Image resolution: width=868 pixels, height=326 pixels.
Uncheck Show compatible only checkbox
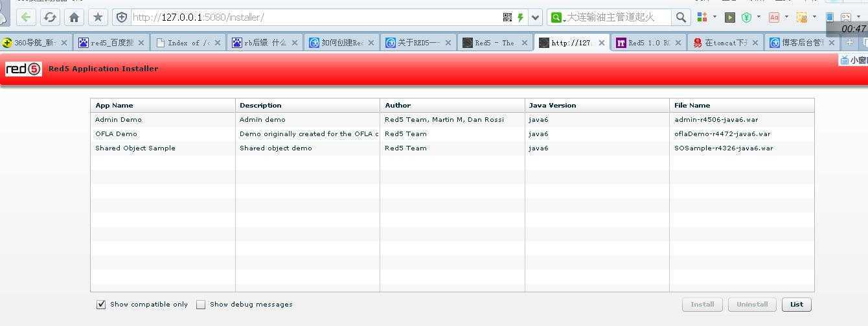coord(101,305)
